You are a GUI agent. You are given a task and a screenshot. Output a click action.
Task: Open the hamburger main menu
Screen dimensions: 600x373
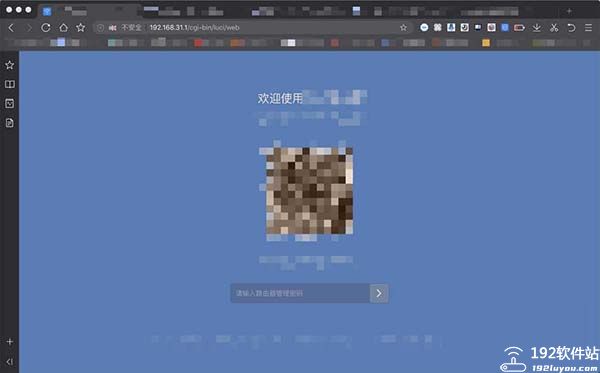click(x=589, y=28)
